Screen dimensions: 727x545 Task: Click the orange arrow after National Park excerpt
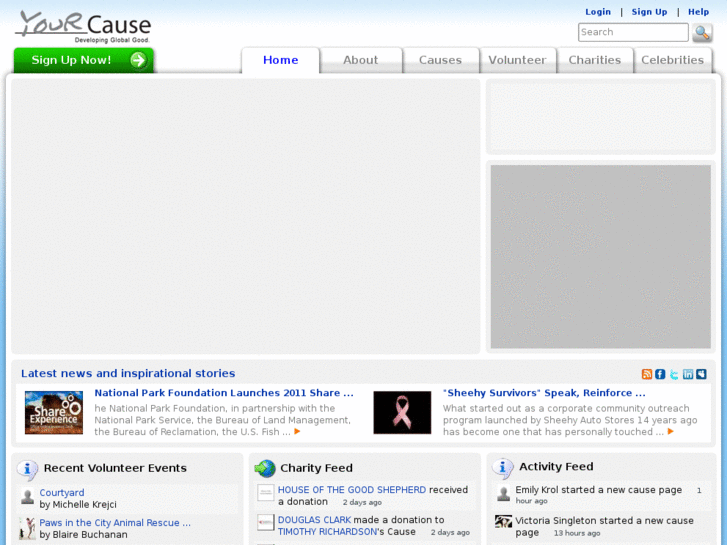(297, 431)
